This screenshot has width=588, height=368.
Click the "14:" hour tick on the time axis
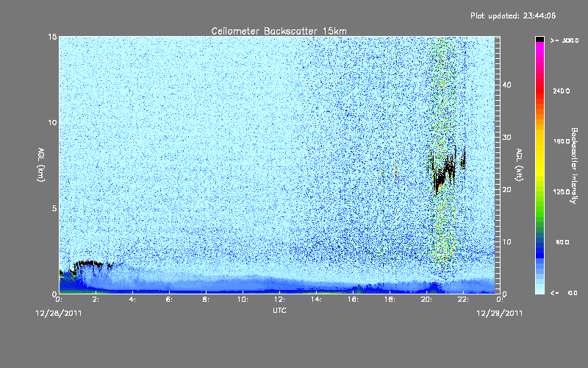click(x=316, y=300)
